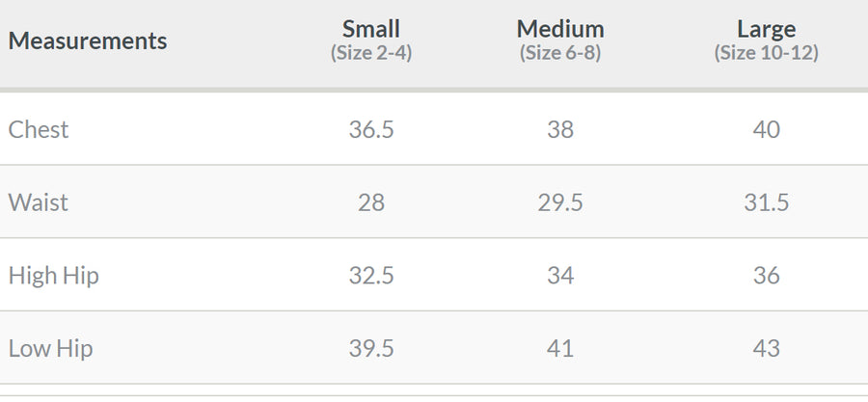Click the Chest row label
The image size is (868, 402).
[39, 130]
